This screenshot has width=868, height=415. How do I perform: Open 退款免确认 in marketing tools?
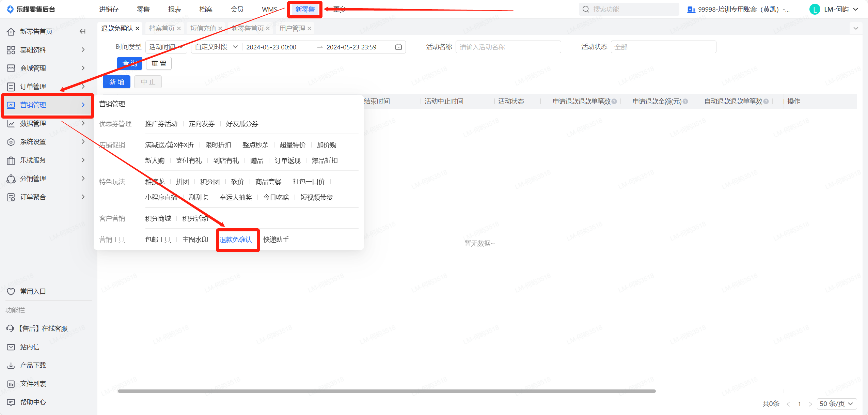click(236, 240)
